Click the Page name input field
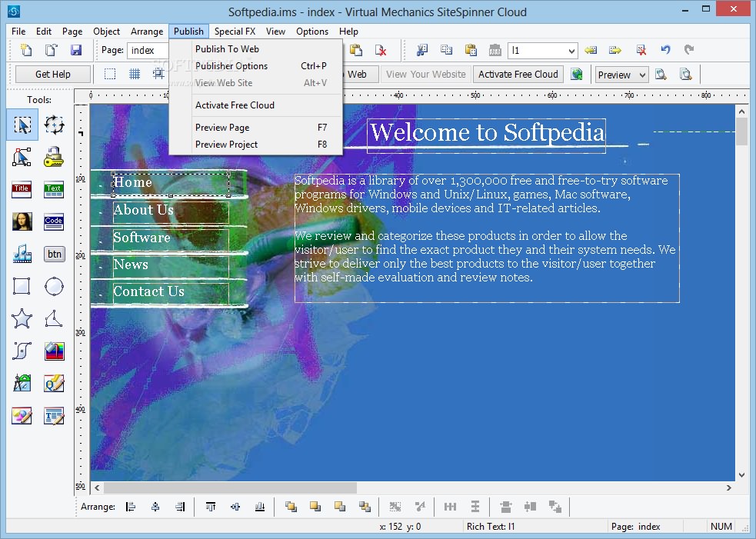 (148, 51)
